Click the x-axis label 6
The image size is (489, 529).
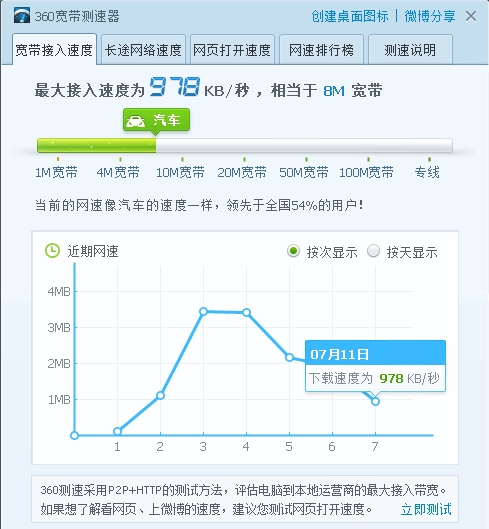pyautogui.click(x=332, y=447)
